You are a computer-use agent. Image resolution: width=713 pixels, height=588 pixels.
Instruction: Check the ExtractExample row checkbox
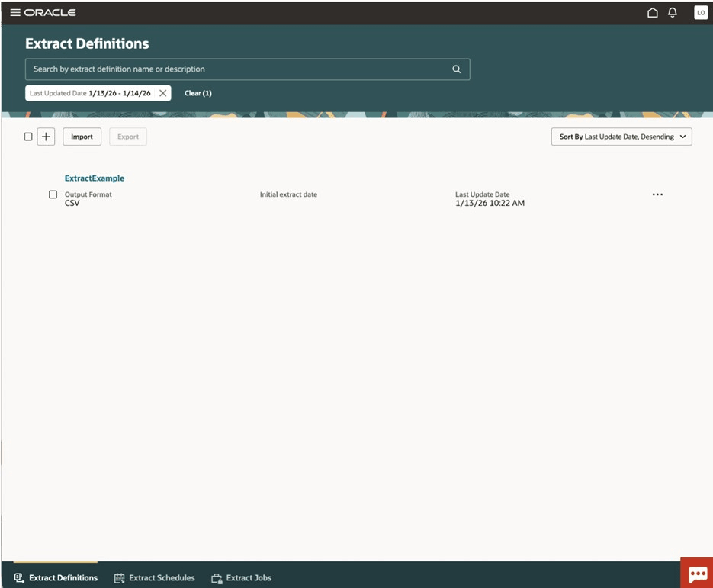click(x=53, y=194)
